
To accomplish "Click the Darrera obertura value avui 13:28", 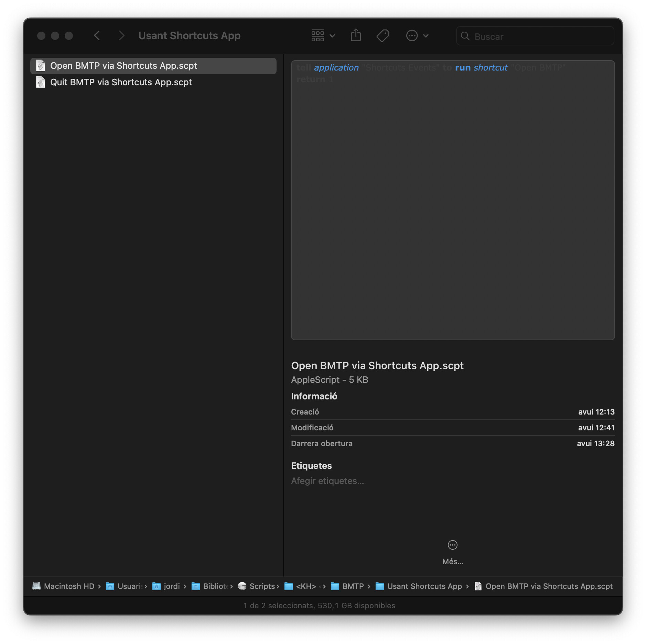I will click(595, 443).
